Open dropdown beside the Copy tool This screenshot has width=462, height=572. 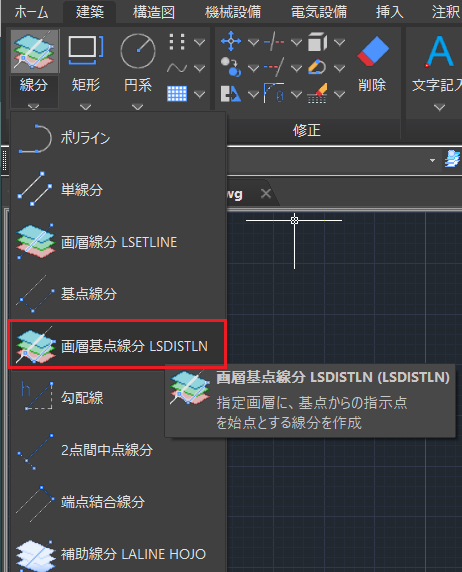coord(253,68)
